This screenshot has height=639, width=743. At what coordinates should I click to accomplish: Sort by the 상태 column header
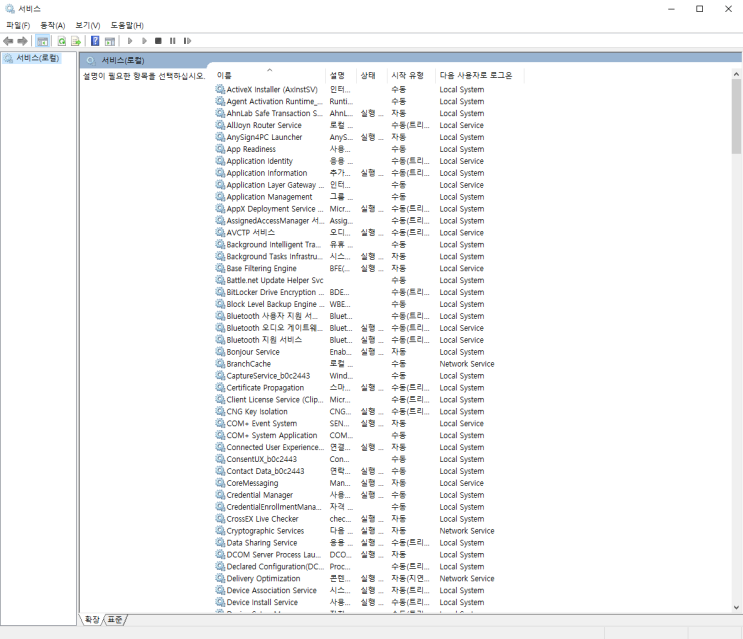coord(372,75)
